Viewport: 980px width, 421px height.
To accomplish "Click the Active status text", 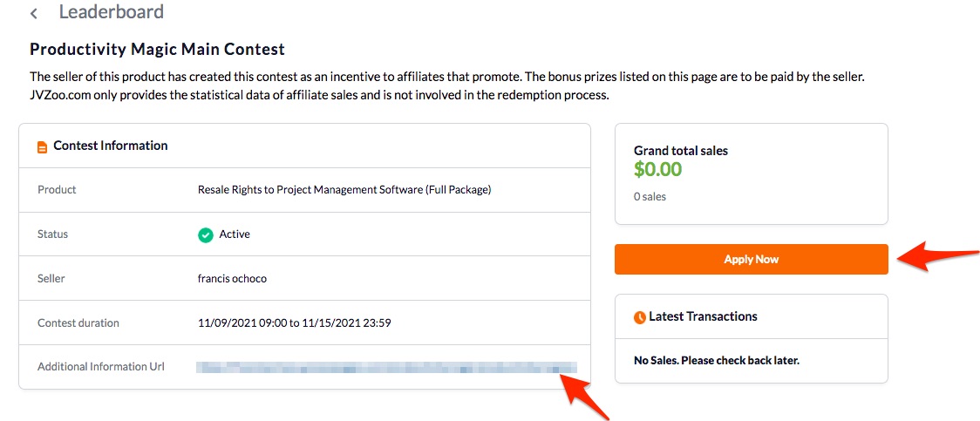I will (x=235, y=234).
